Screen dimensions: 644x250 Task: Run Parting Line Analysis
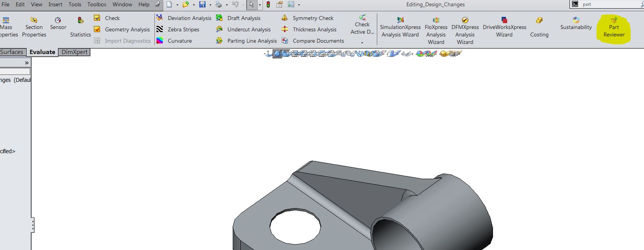click(246, 41)
